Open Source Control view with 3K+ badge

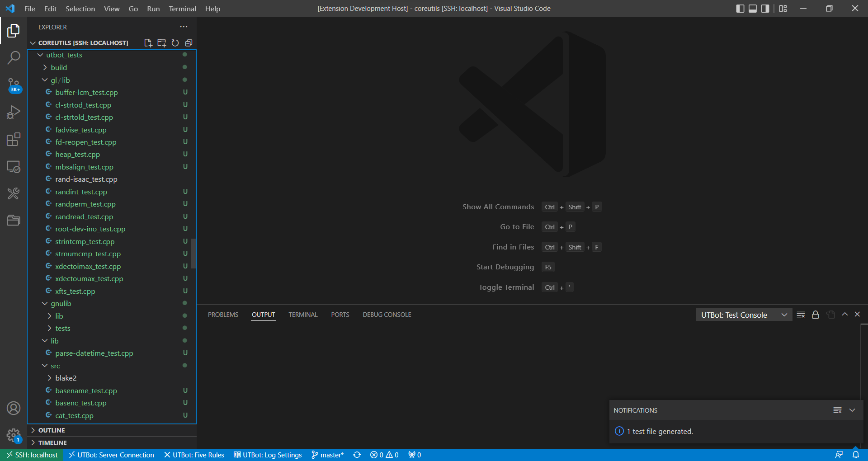coord(14,85)
